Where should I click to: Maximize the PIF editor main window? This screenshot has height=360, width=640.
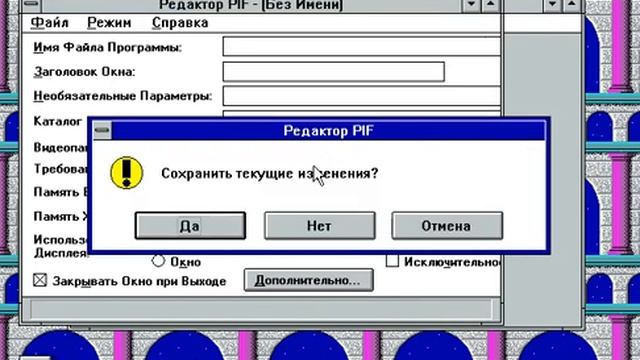pos(491,5)
